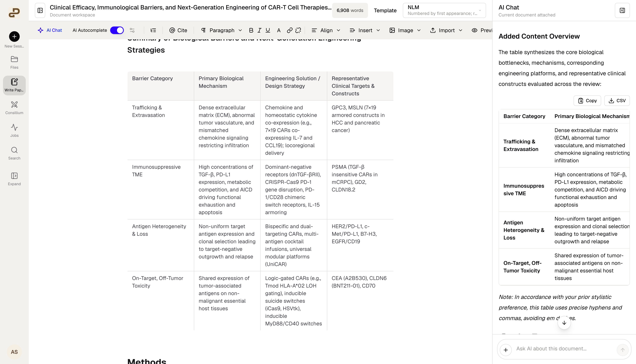Click the app logo icon
Screen dimensions: 636x364
tap(14, 12)
